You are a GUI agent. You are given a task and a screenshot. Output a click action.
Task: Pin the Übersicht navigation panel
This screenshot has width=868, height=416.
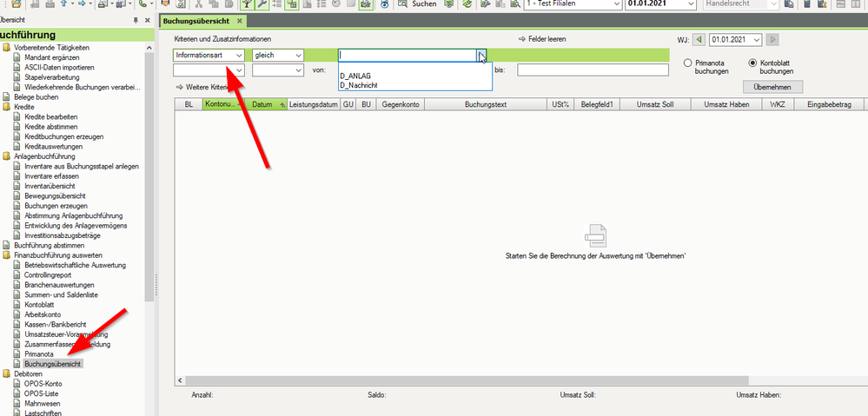(135, 20)
